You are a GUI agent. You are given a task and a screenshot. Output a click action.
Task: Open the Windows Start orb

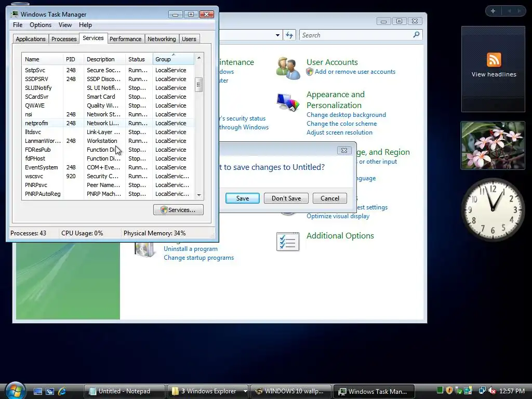(x=15, y=390)
